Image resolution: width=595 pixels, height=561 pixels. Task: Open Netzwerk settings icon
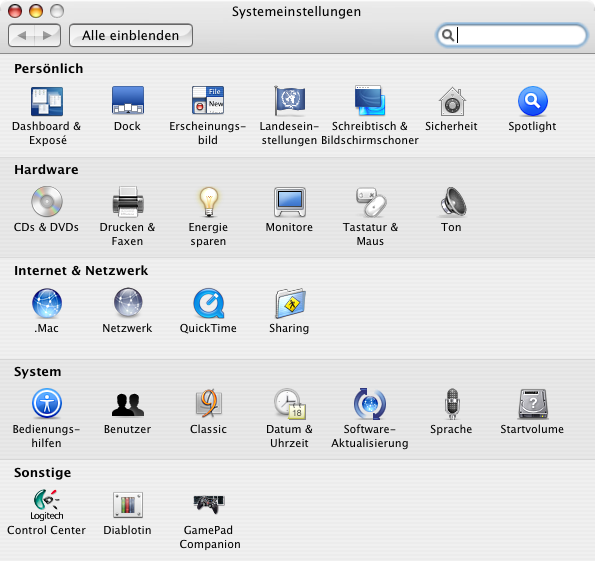point(128,303)
